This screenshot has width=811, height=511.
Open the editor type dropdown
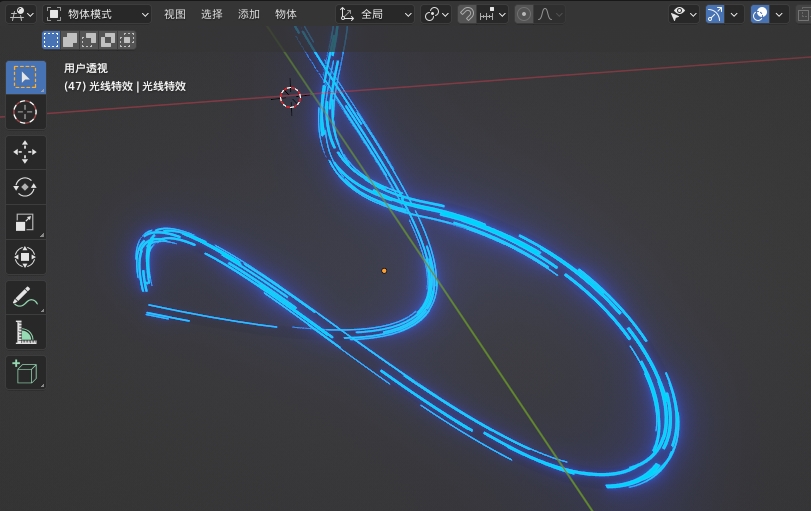pos(21,14)
